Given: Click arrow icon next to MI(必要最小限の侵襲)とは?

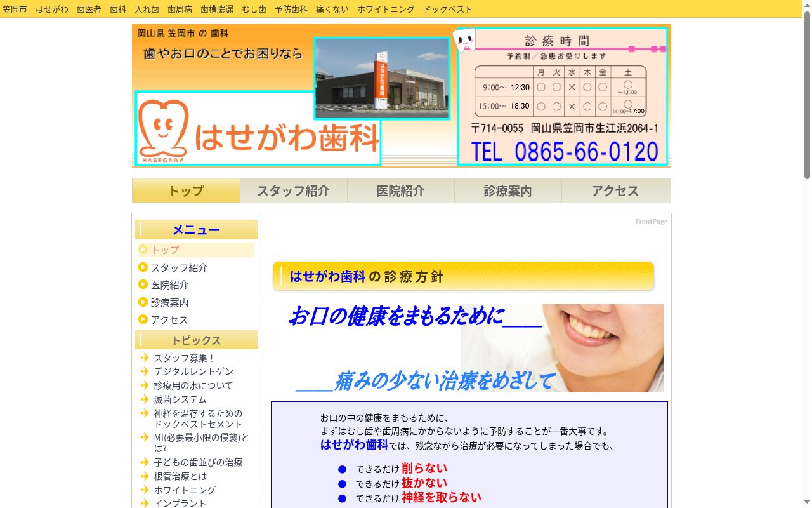Looking at the screenshot, I should tap(145, 438).
